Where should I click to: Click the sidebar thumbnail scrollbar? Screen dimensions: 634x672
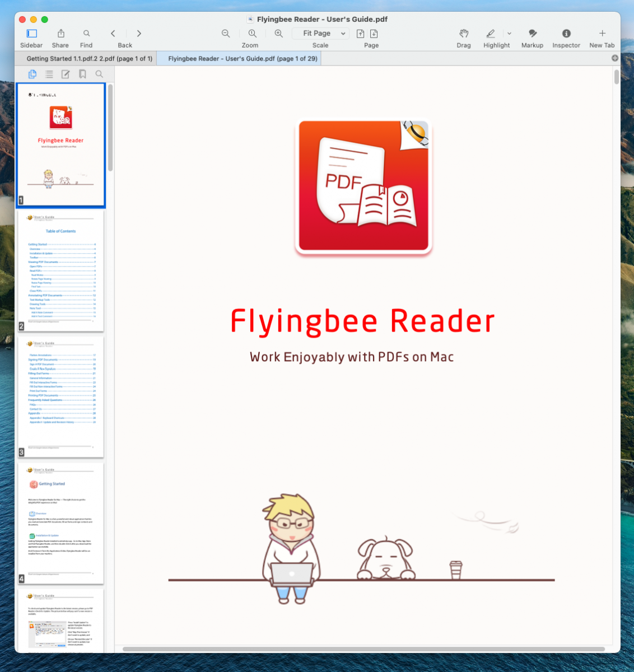(110, 128)
